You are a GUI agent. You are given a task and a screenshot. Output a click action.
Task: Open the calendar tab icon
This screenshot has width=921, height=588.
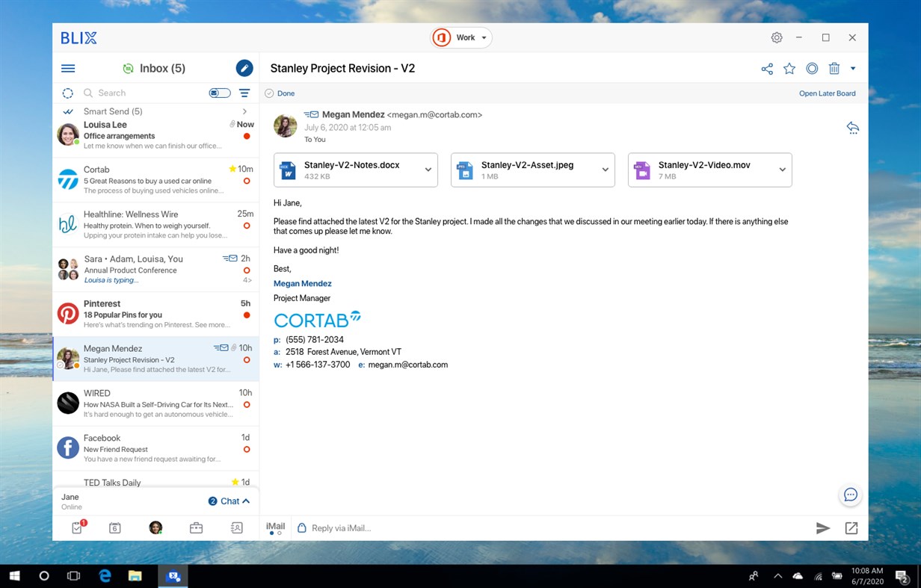click(x=115, y=528)
